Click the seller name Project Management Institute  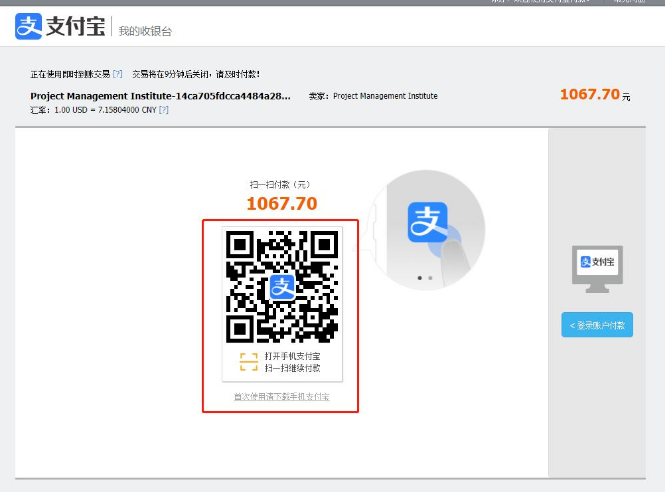pos(386,96)
